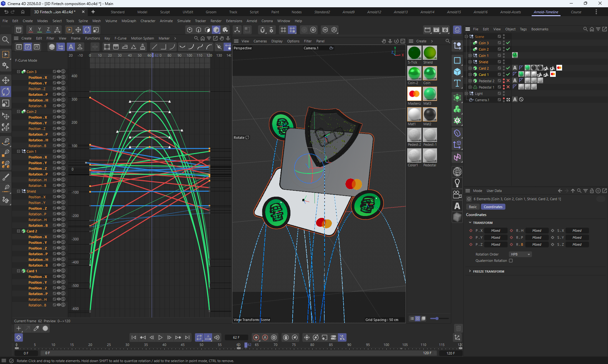This screenshot has width=608, height=364.
Task: Toggle the green check for Coin 2
Action: (x=508, y=49)
